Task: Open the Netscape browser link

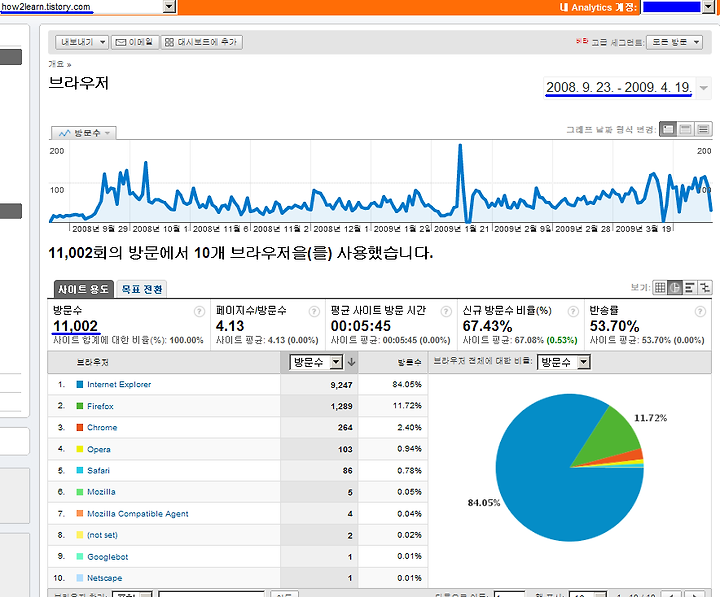Action: [104, 578]
